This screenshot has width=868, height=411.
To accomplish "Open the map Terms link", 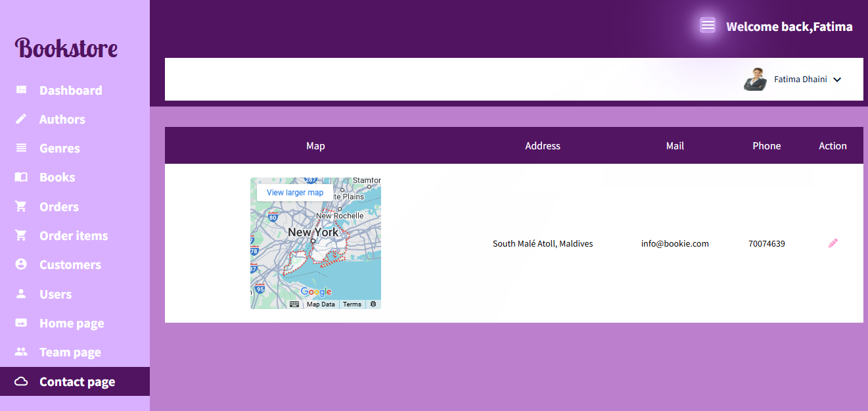I will [x=352, y=304].
